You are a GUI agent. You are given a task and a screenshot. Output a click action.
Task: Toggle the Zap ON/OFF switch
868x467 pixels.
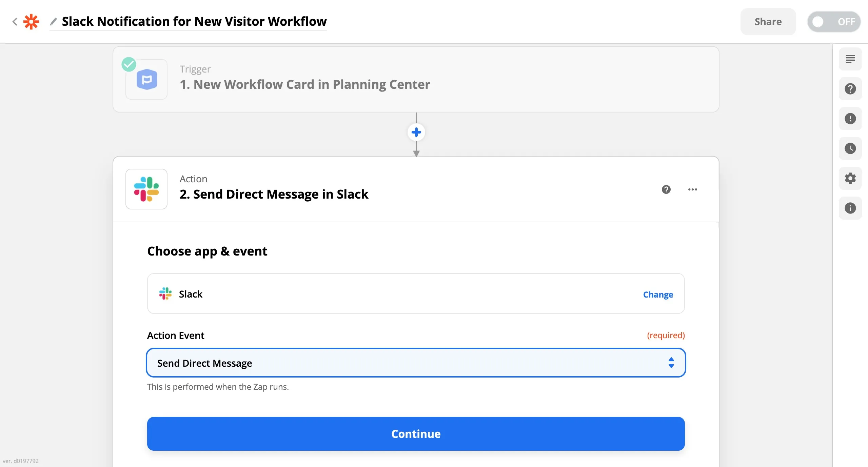click(833, 21)
